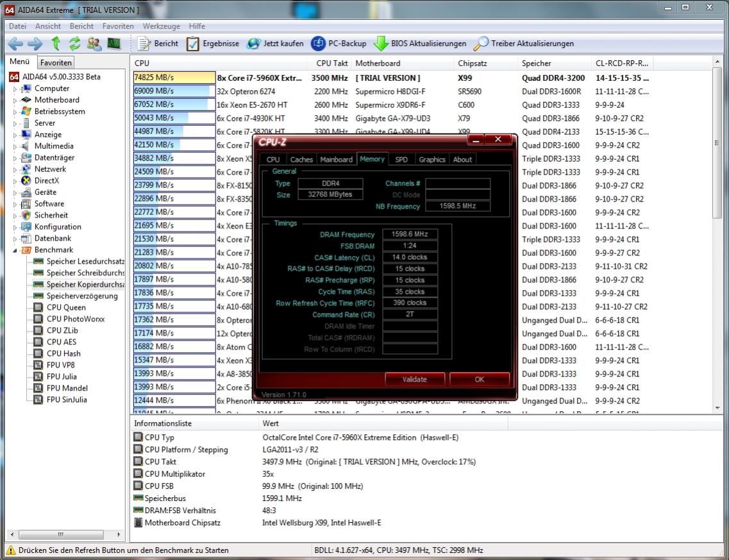Select the CPU Queen benchmark icon

pyautogui.click(x=38, y=307)
